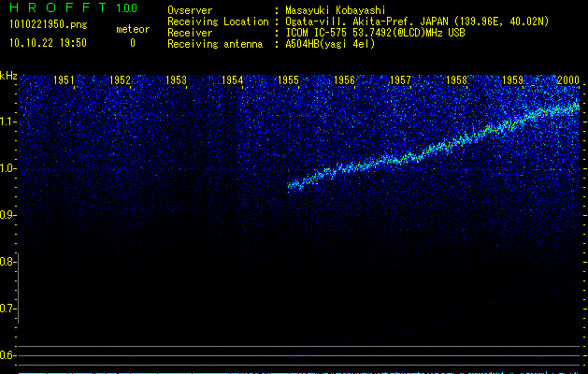Click the 0.7 kHz frequency label
Image resolution: width=588 pixels, height=374 pixels.
pyautogui.click(x=7, y=309)
